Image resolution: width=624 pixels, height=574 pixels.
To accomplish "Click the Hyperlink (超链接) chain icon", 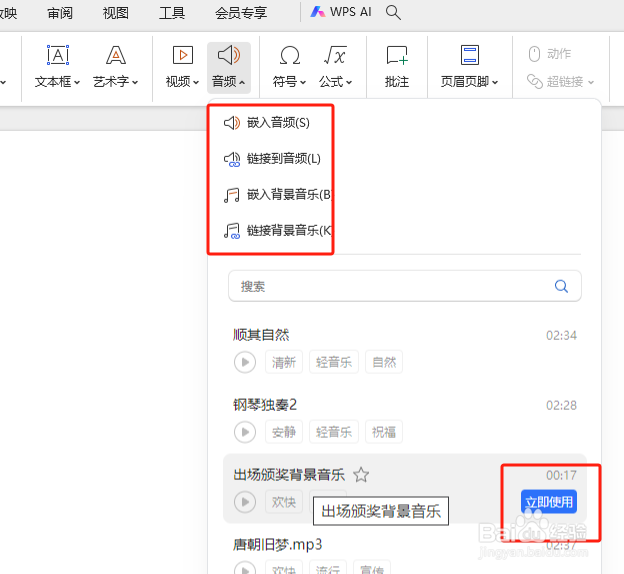I will pyautogui.click(x=534, y=82).
